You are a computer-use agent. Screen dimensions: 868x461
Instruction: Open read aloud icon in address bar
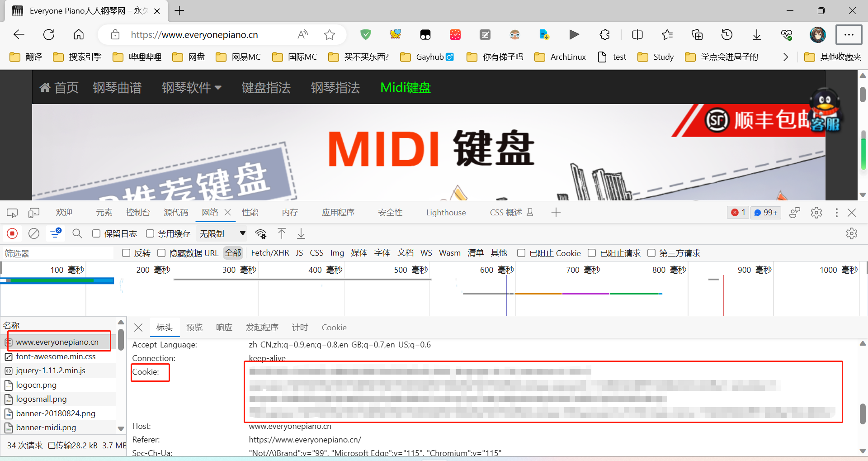[x=302, y=34]
